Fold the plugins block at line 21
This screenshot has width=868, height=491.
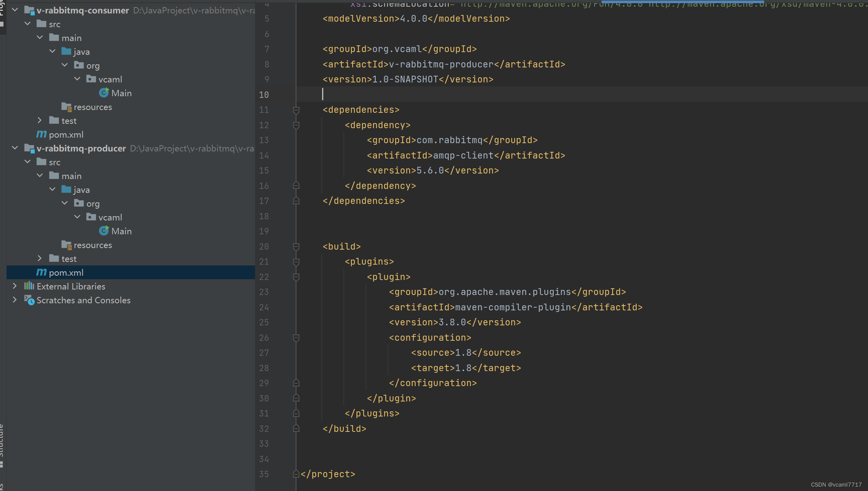point(296,262)
